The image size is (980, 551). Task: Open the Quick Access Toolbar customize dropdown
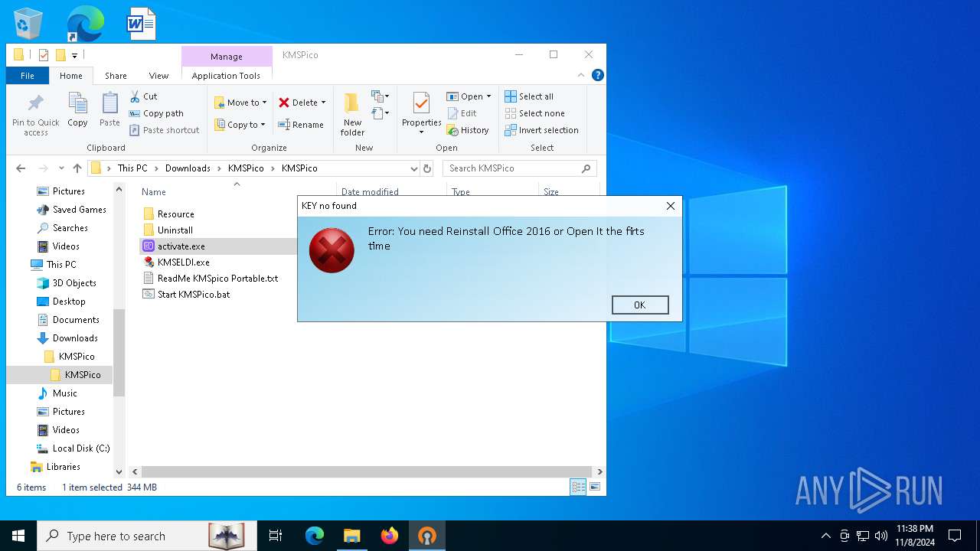[x=74, y=55]
